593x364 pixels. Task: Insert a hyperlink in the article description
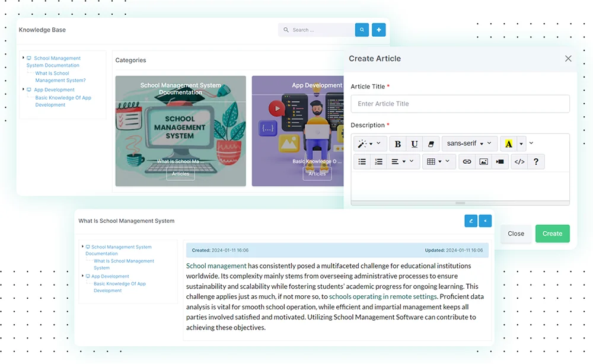(468, 161)
